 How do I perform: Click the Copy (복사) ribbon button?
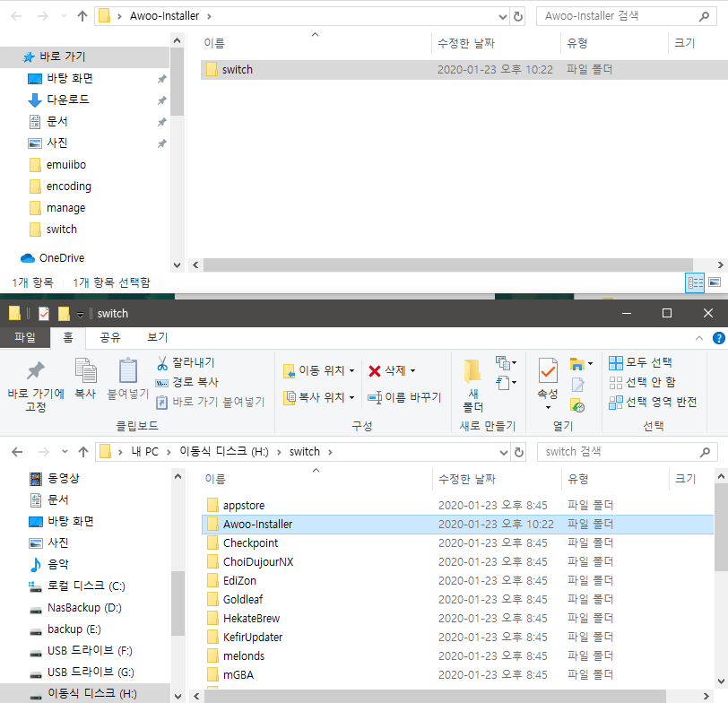pyautogui.click(x=85, y=378)
